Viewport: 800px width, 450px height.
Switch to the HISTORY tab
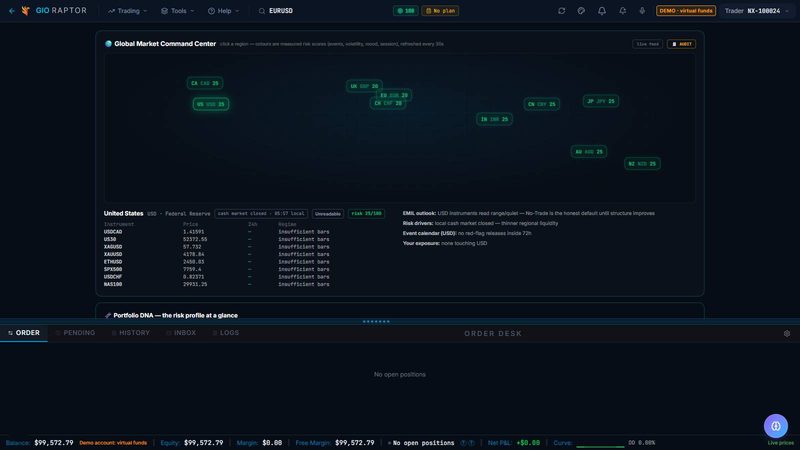click(x=131, y=333)
